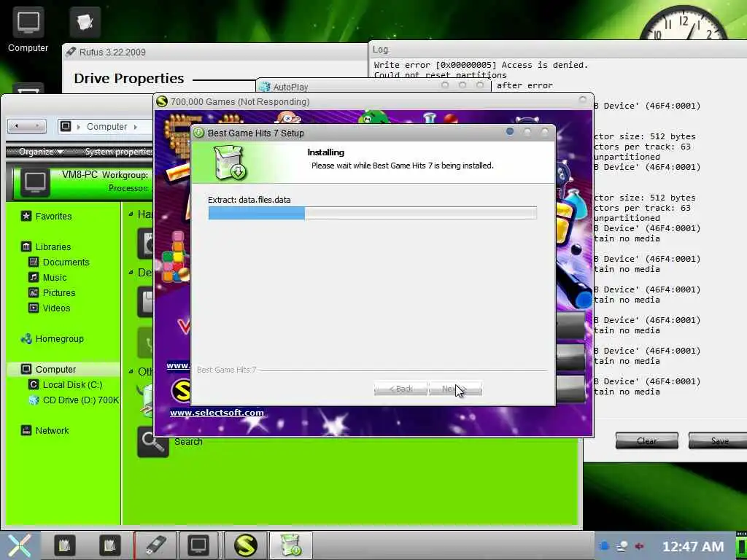The height and width of the screenshot is (560, 747).
Task: Click the Favorites star icon
Action: tap(26, 216)
